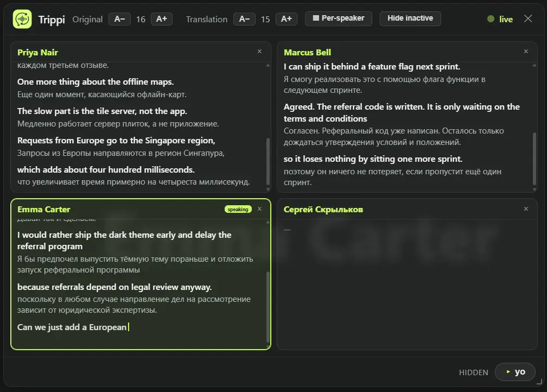Decrease the Original text font size

(119, 19)
